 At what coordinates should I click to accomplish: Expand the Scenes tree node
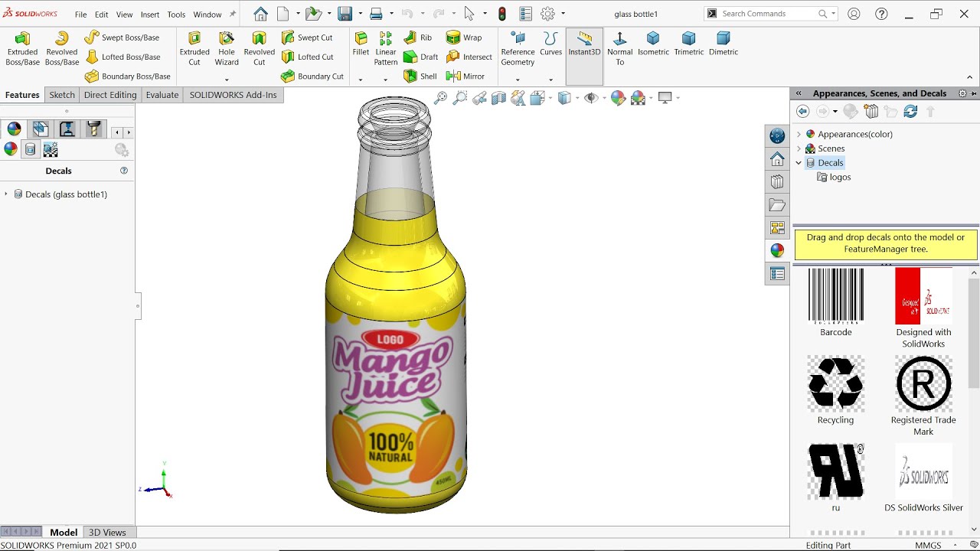799,148
